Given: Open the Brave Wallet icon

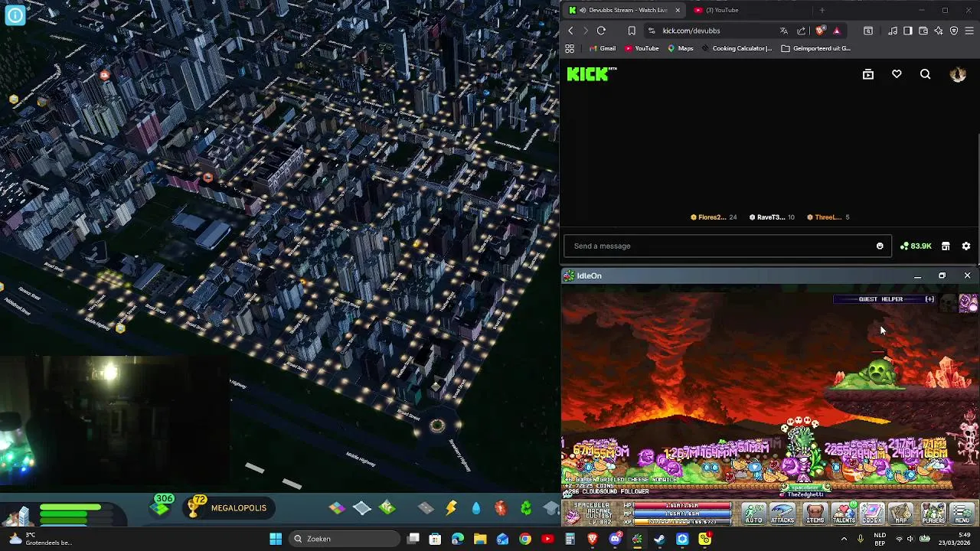Looking at the screenshot, I should click(x=923, y=31).
